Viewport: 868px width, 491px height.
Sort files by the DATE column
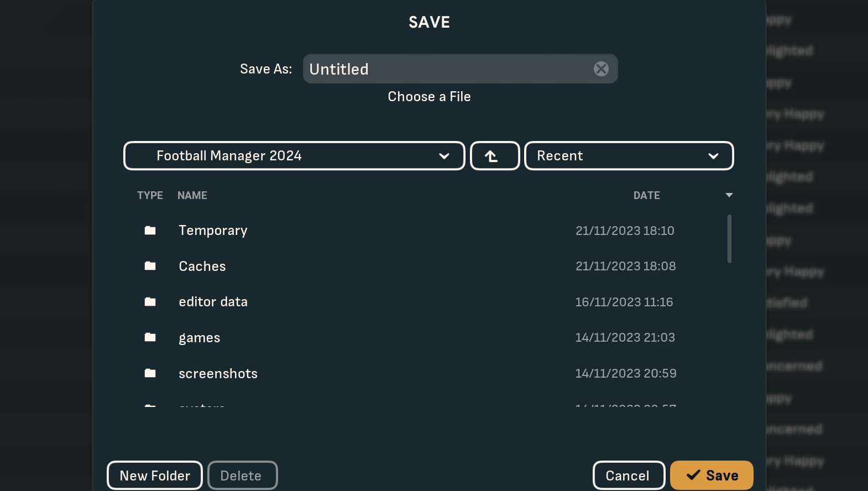[x=646, y=195]
